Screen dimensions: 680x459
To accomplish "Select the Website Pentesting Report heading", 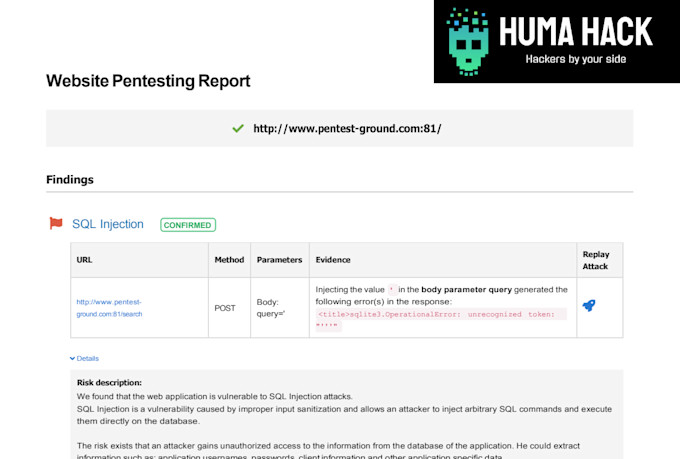I will pos(148,81).
